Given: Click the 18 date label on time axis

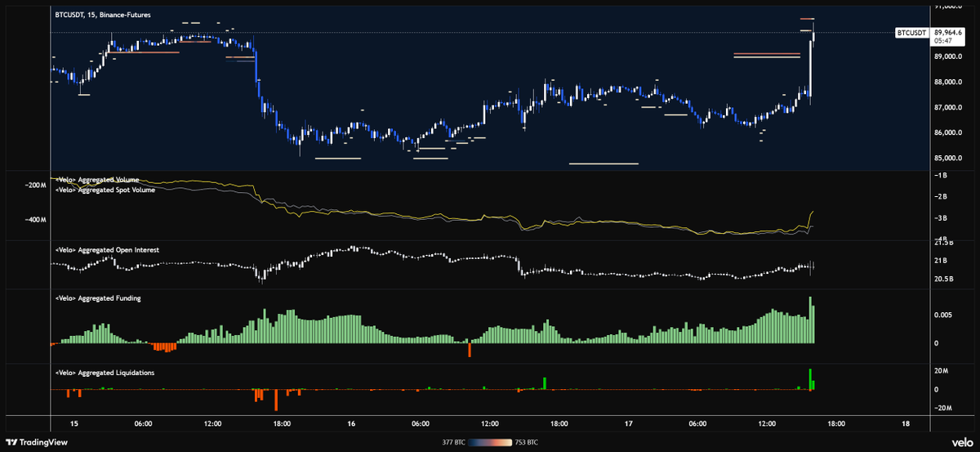Looking at the screenshot, I should click(x=905, y=423).
